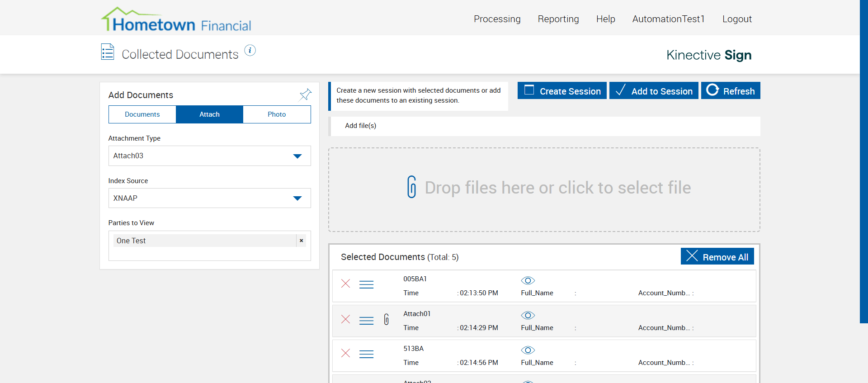Preview the 005BA1 document via eye icon
The image size is (868, 383).
click(x=528, y=280)
